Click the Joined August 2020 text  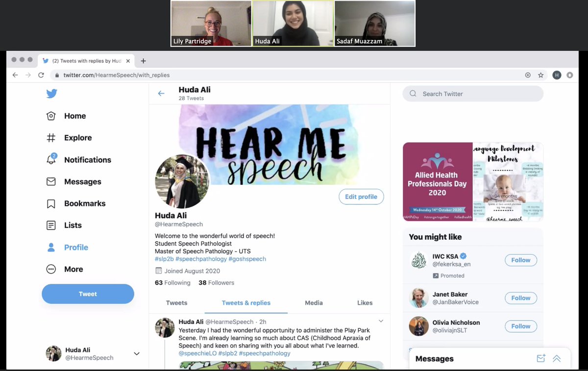click(x=192, y=271)
